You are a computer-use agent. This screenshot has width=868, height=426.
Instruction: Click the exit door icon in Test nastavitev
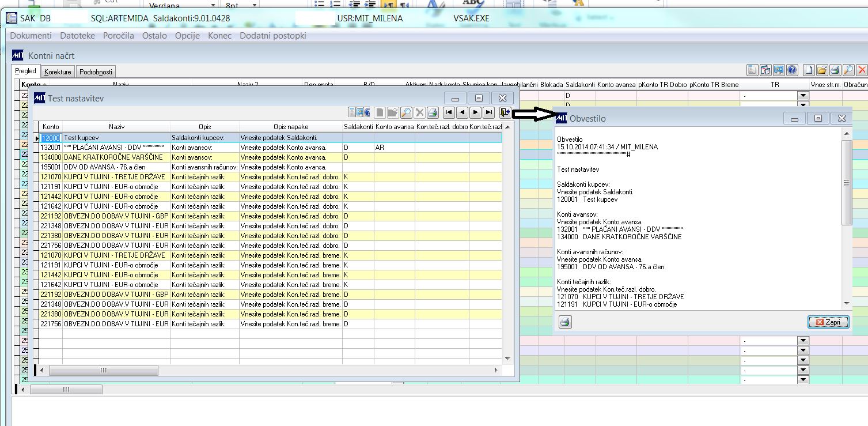pyautogui.click(x=505, y=112)
